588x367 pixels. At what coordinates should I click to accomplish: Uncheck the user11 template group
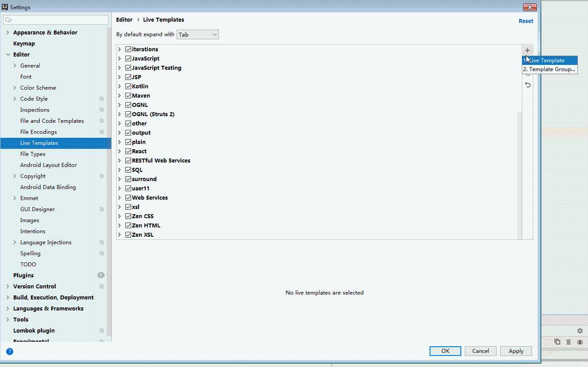point(128,188)
